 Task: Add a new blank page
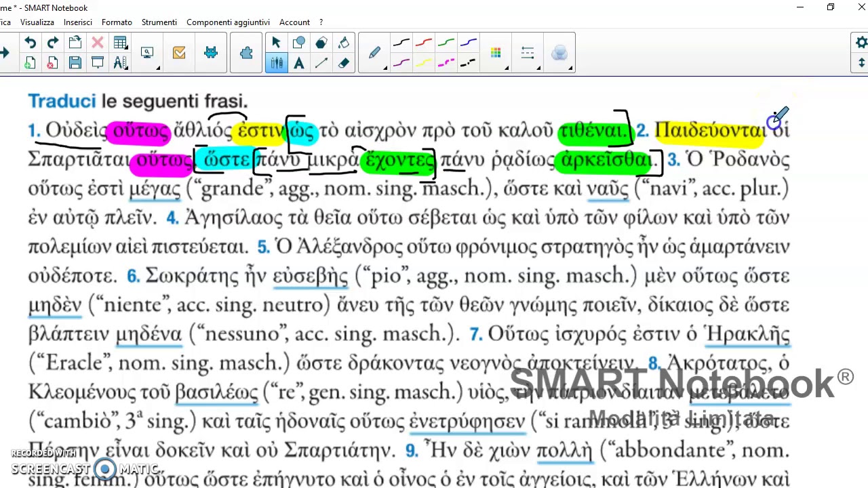(30, 63)
